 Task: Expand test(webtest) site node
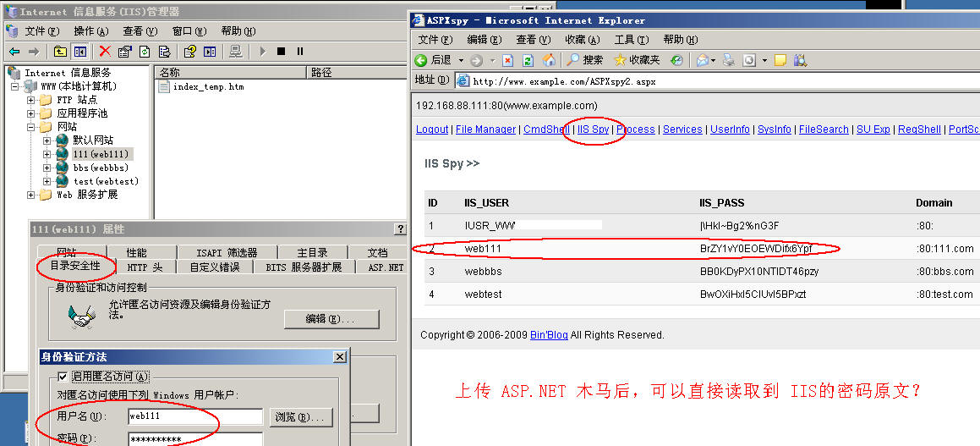click(47, 181)
